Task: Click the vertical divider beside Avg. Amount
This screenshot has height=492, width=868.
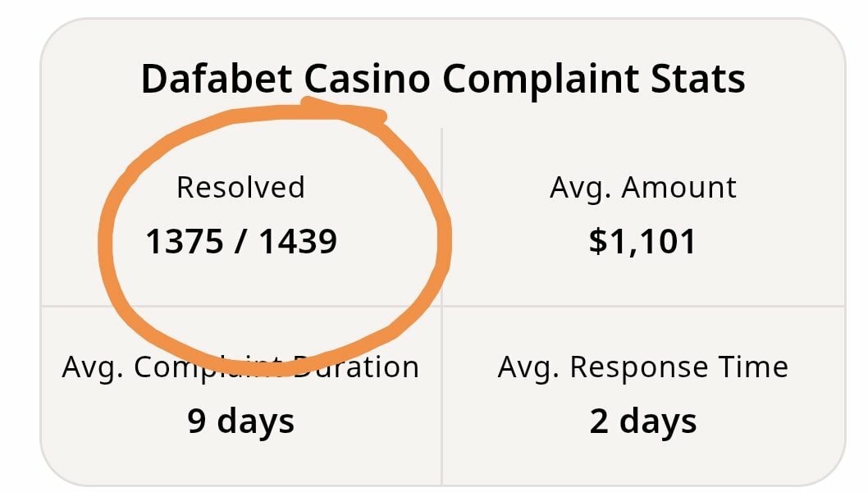Action: (441, 216)
